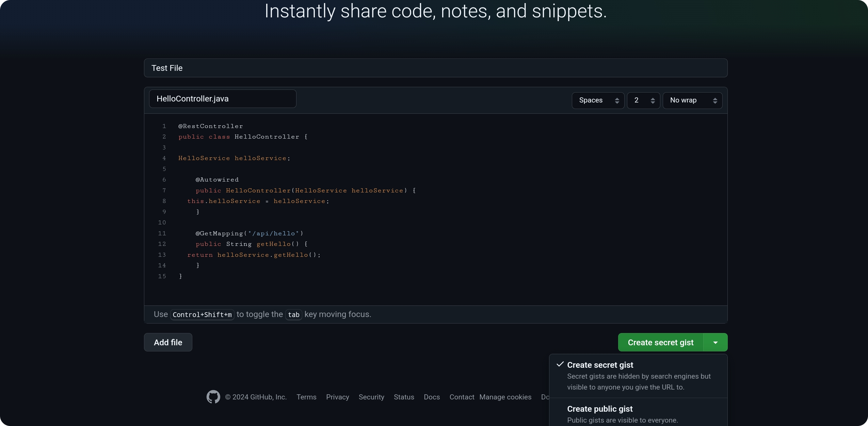Click the HelloController.java filename field
The width and height of the screenshot is (868, 426).
click(x=222, y=99)
